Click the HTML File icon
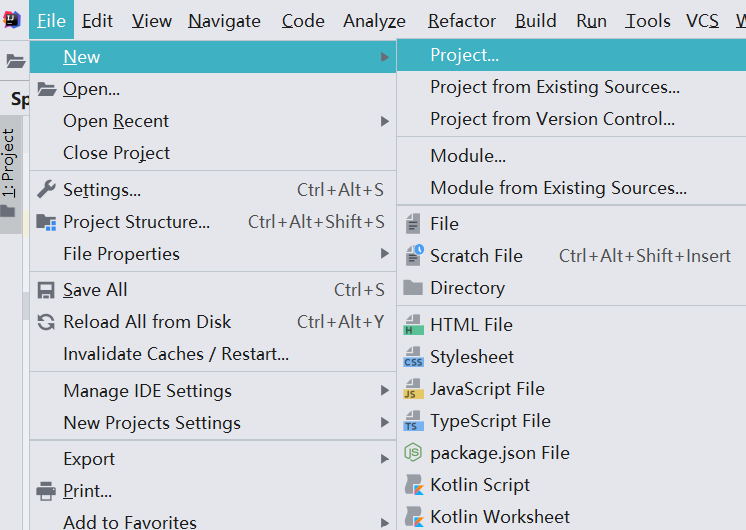Image resolution: width=746 pixels, height=530 pixels. point(413,325)
